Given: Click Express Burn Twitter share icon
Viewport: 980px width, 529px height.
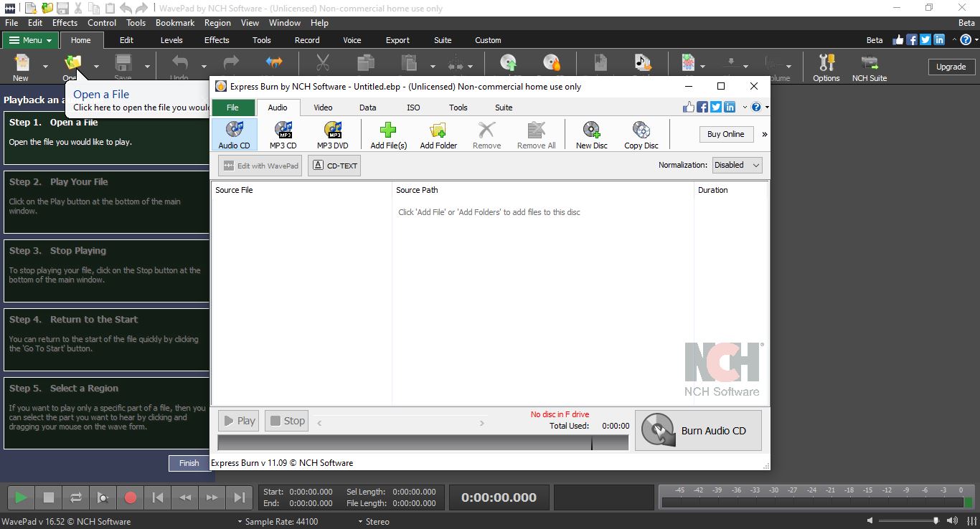Looking at the screenshot, I should click(716, 108).
